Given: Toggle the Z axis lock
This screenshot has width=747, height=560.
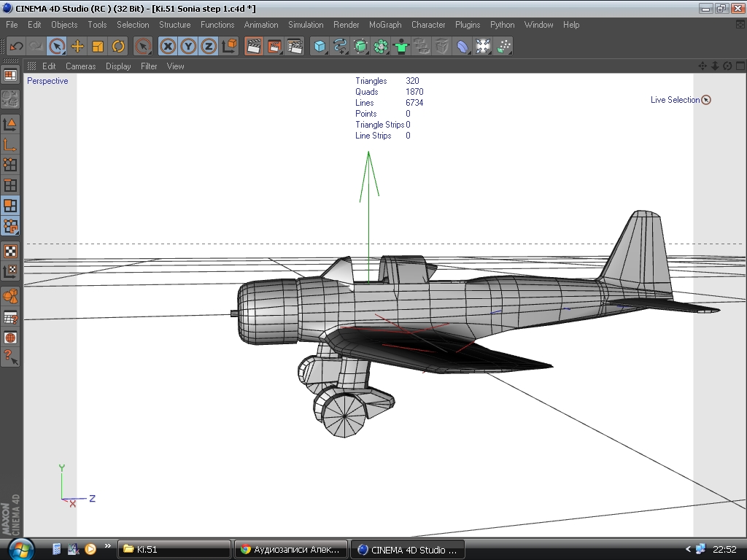Looking at the screenshot, I should click(209, 47).
